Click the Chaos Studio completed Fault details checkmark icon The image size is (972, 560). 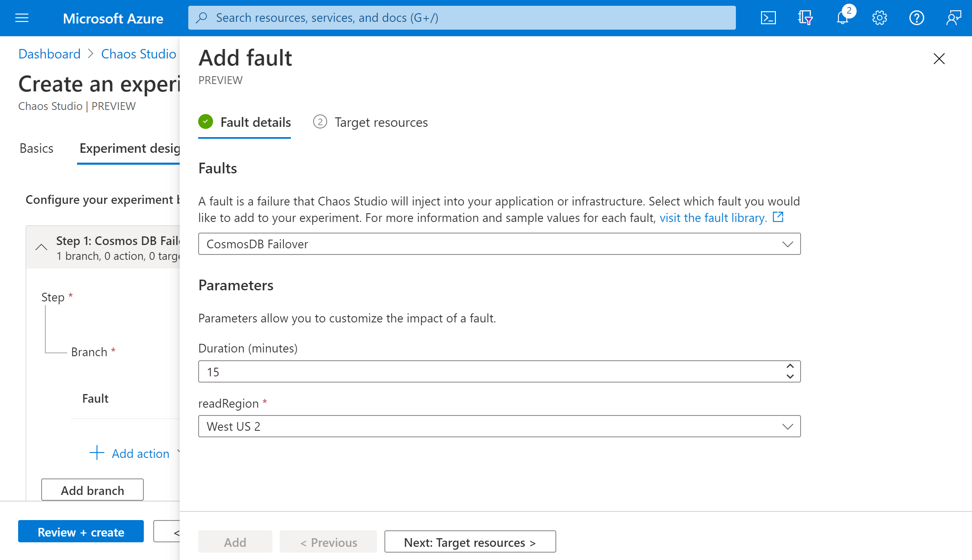pyautogui.click(x=206, y=121)
